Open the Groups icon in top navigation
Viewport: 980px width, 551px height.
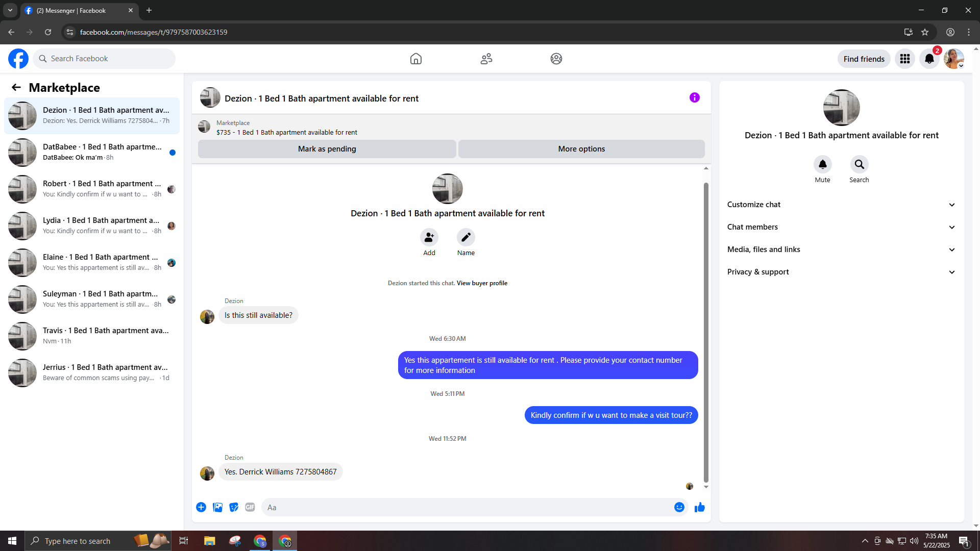click(556, 59)
